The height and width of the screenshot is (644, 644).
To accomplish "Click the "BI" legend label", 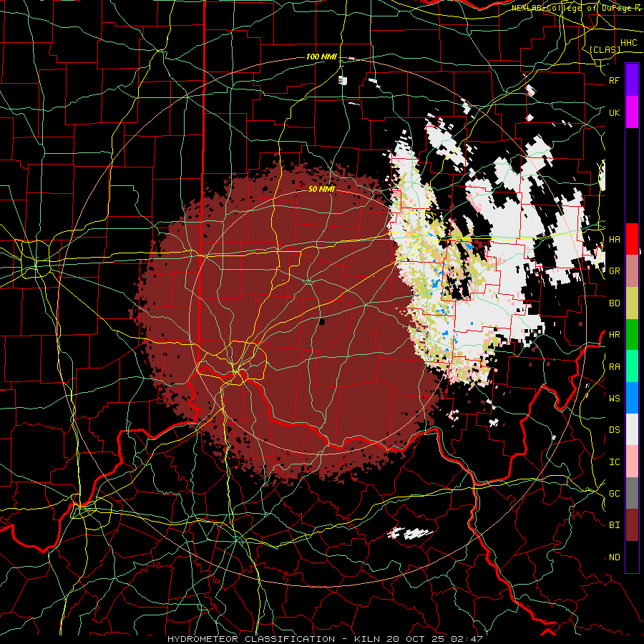I will 614,525.
